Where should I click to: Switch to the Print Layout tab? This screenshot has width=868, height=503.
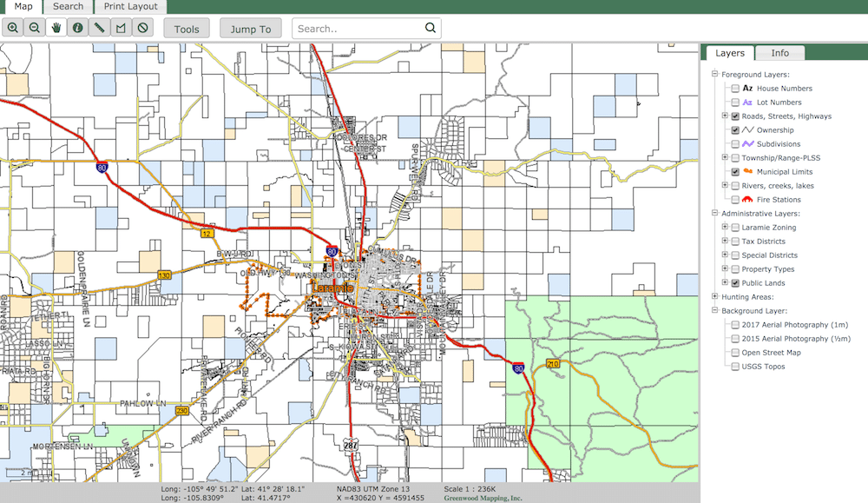click(130, 6)
